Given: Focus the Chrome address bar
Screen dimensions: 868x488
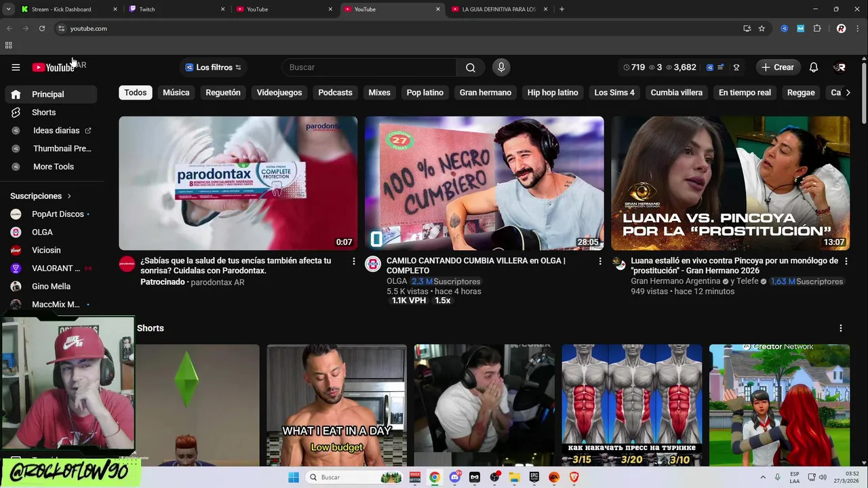Looking at the screenshot, I should (400, 28).
